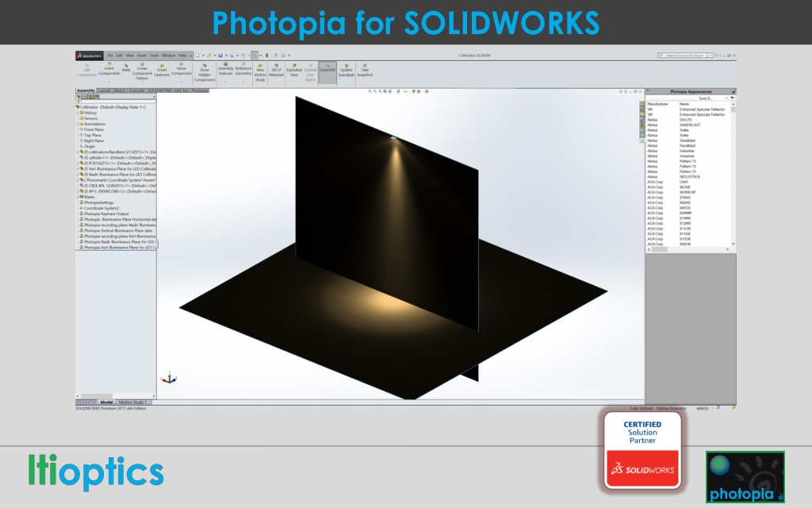Open the New document dropdown arrow
This screenshot has height=508, width=812.
[x=202, y=56]
